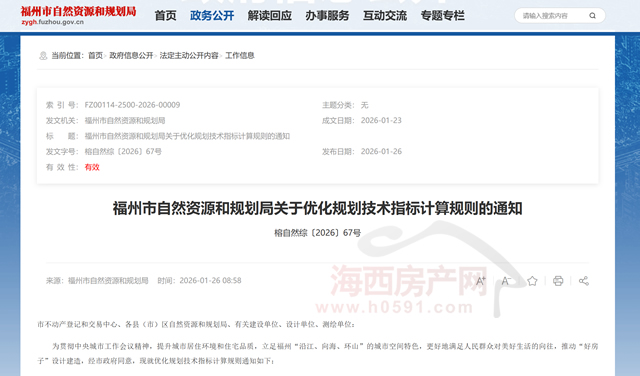Click the search magnifier icon
Screen dimensions: 640x376
[x=592, y=16]
